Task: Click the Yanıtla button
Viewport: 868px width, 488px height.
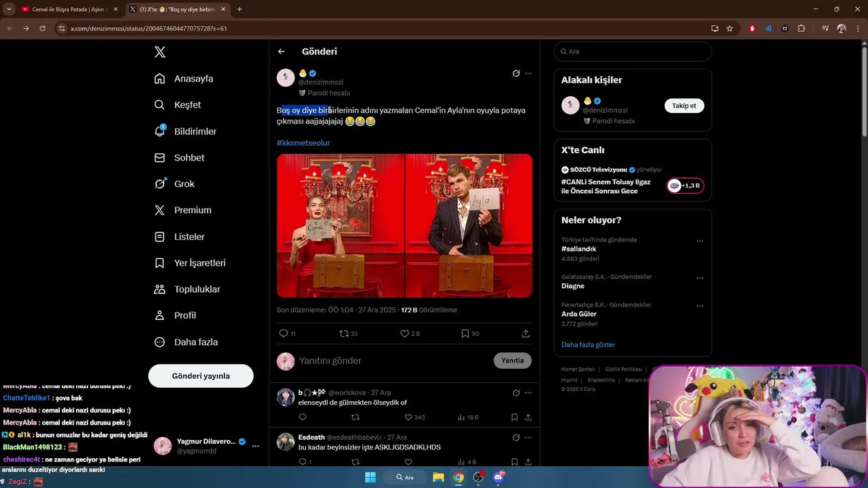Action: 513,361
